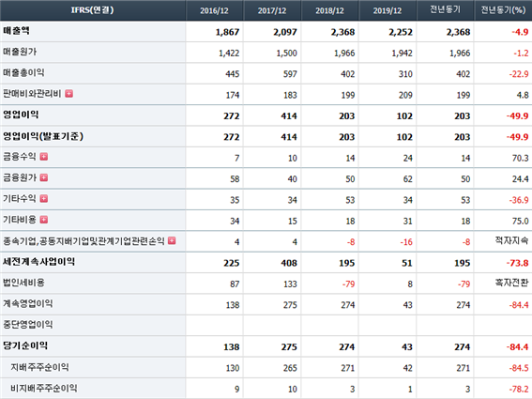Expand the 금융수익 row plus icon
Screen dimensions: 532x399
click(x=44, y=157)
